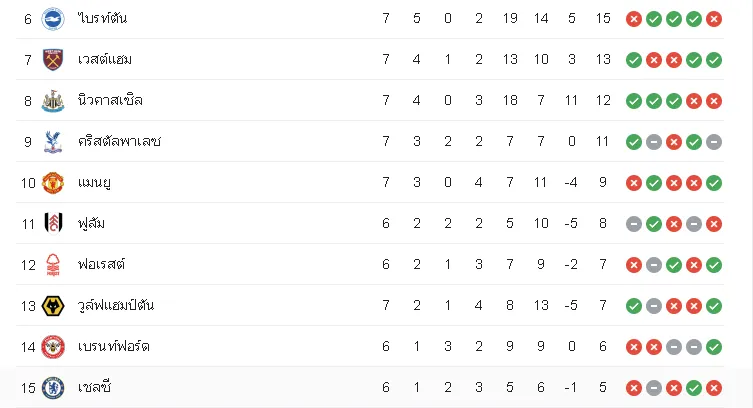
Task: Click Chelsea's green win form indicator
Action: tap(693, 388)
